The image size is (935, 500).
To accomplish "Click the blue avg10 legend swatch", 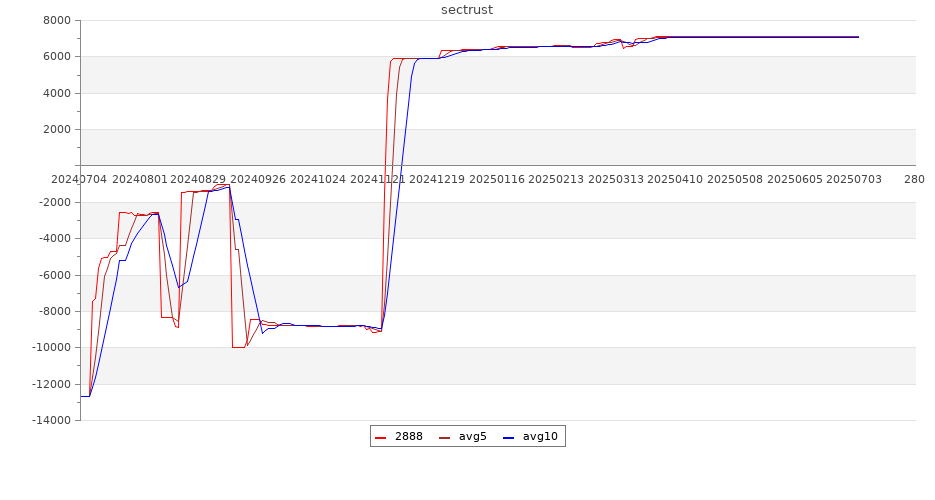I will [508, 437].
